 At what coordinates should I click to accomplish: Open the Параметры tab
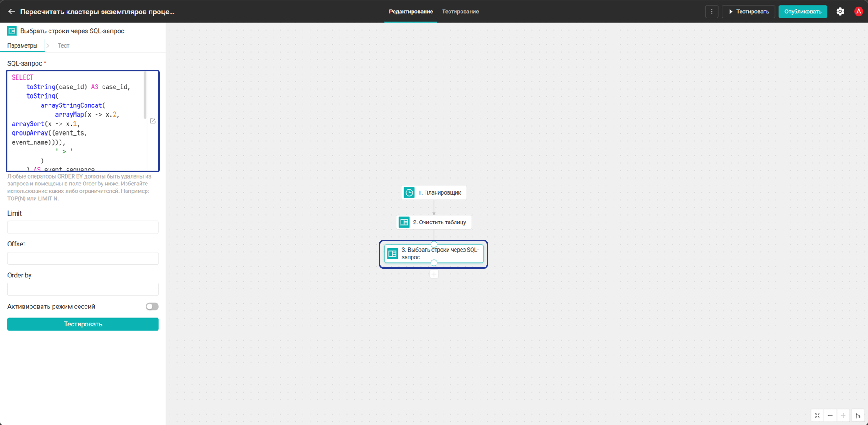click(23, 46)
